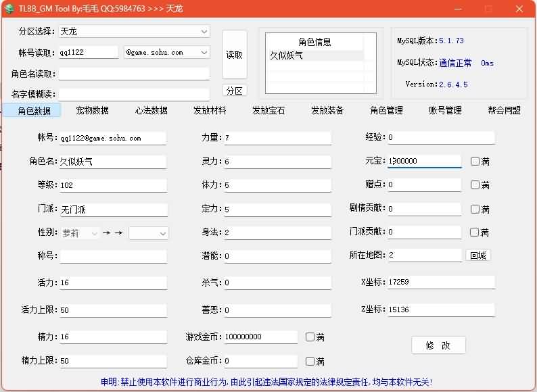537x392 pixels.
Task: Click the 角色名 field showing 久似妖气
Action: coord(113,162)
